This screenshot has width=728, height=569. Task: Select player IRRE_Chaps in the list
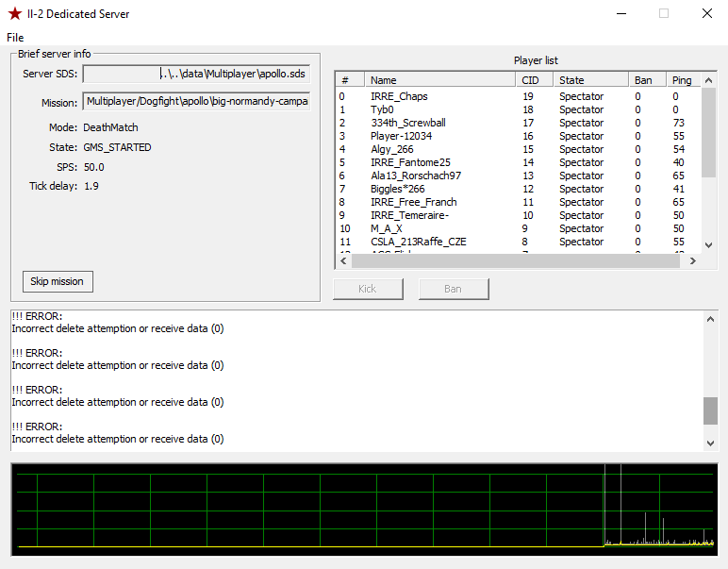(399, 96)
